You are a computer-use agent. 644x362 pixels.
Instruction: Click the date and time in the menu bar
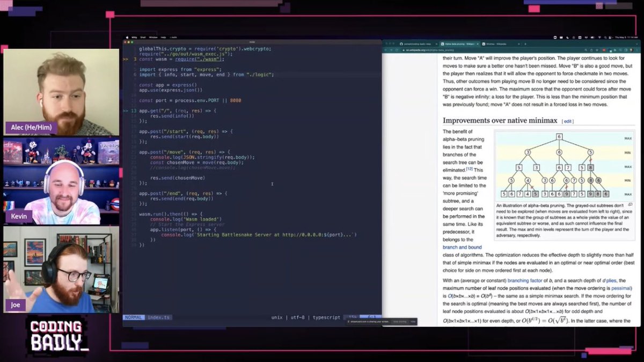(x=626, y=38)
